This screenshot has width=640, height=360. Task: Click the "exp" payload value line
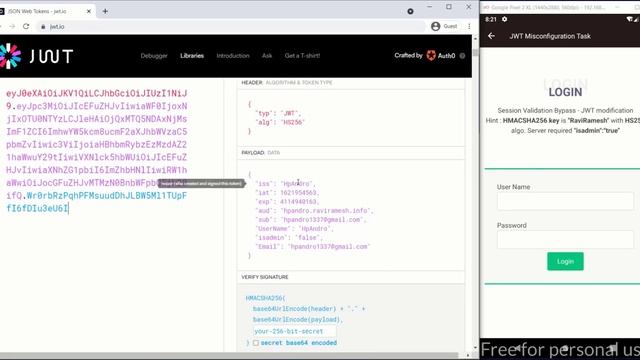click(287, 202)
